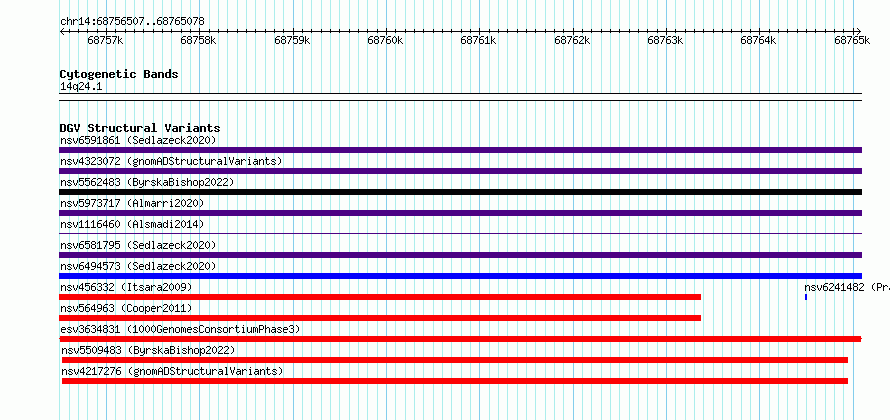The height and width of the screenshot is (420, 890).
Task: Select the red bar of nsv564963
Action: (380, 318)
